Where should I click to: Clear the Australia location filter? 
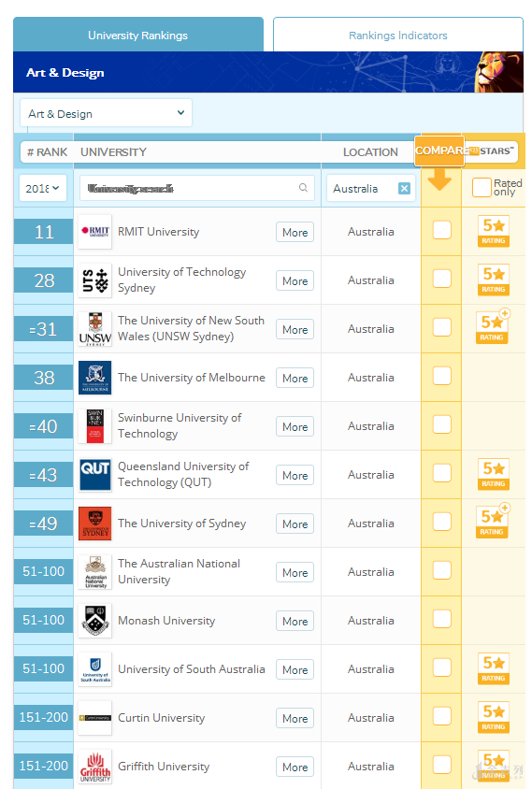(x=404, y=188)
